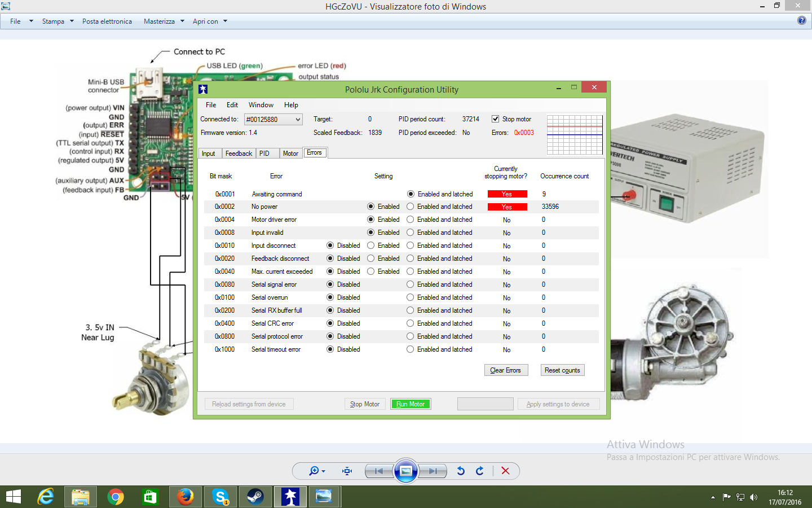Open Action Center flag tray icon

[726, 497]
